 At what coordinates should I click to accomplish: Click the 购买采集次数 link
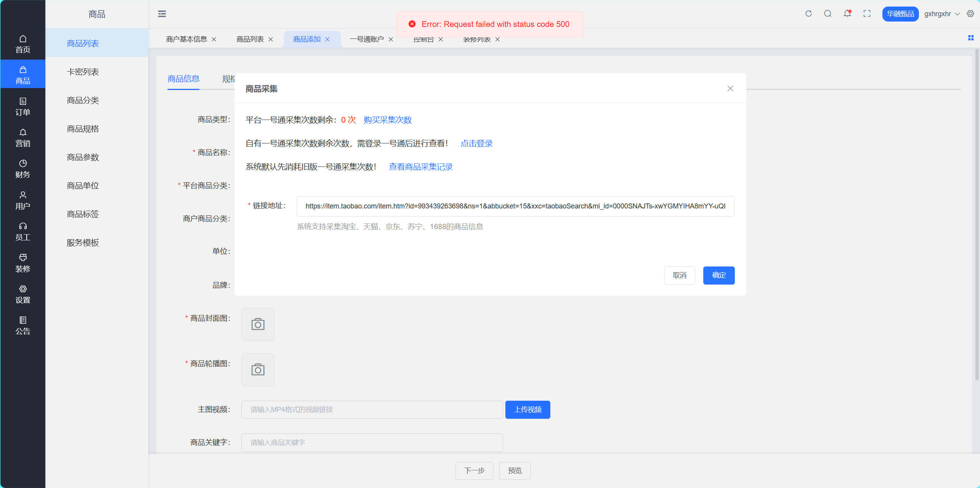[x=387, y=120]
